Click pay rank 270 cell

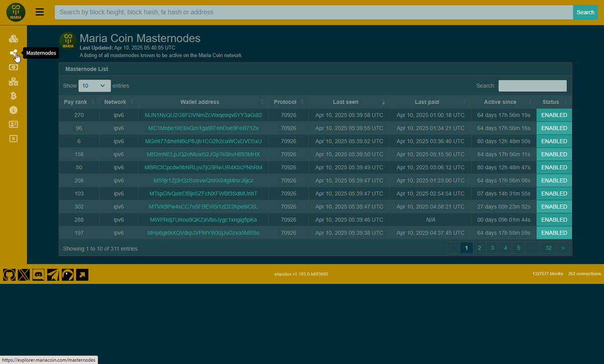click(79, 115)
